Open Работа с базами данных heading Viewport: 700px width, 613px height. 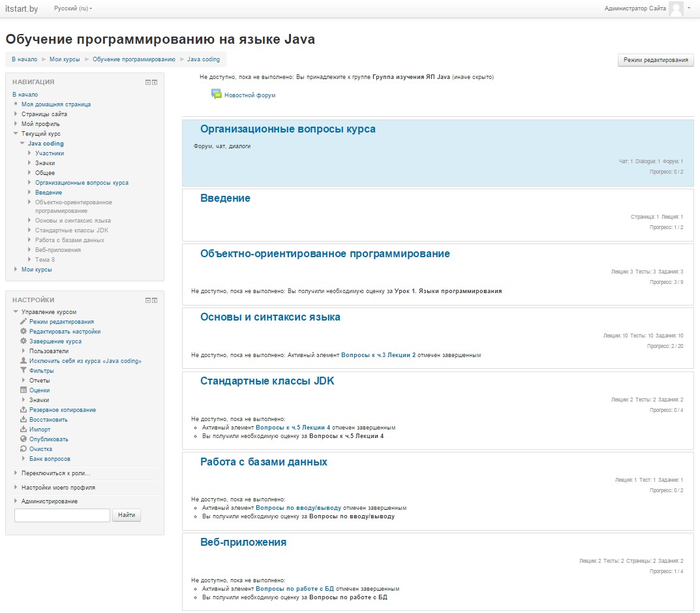pyautogui.click(x=264, y=462)
